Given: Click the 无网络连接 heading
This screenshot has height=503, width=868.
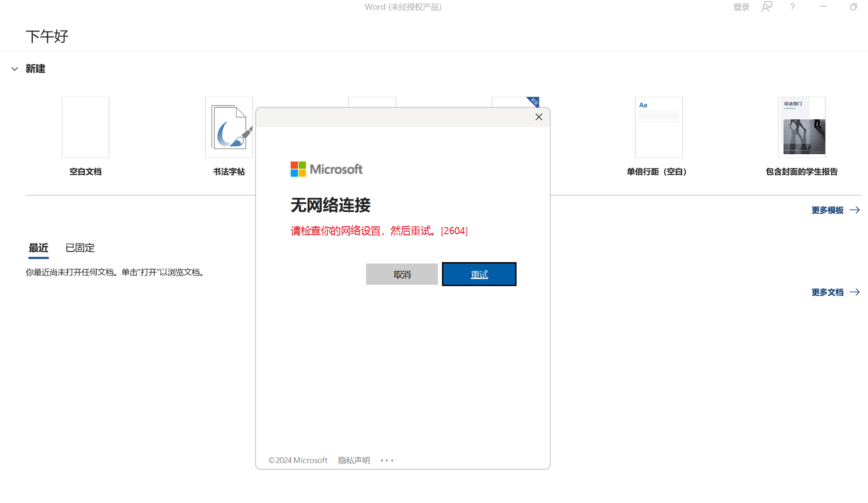Looking at the screenshot, I should (331, 205).
